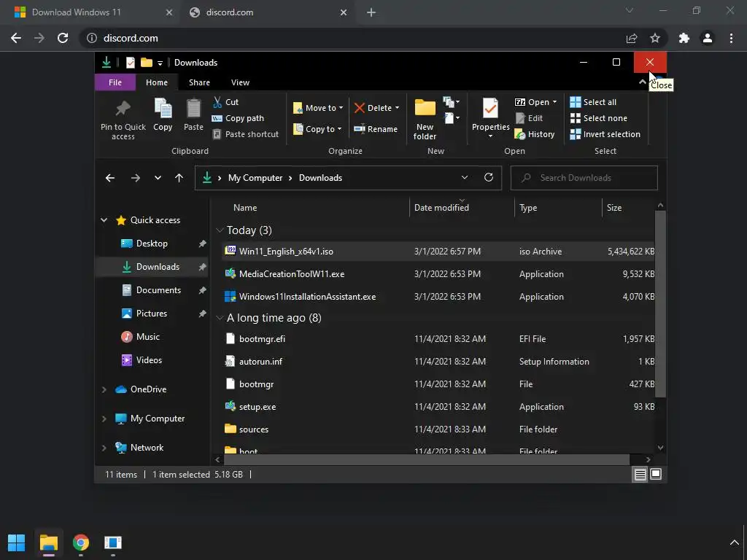Click Edit in Open group
The width and height of the screenshot is (747, 560).
529,118
